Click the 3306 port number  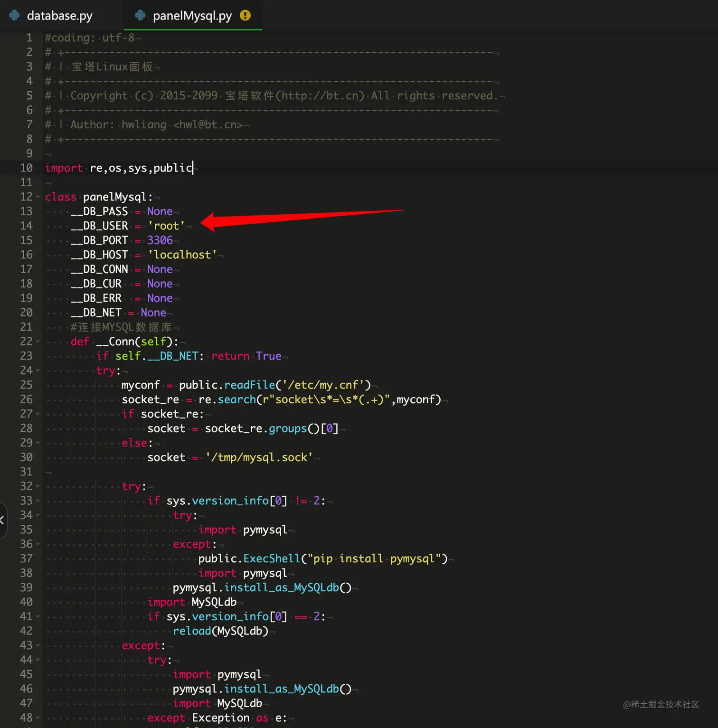pyautogui.click(x=160, y=240)
